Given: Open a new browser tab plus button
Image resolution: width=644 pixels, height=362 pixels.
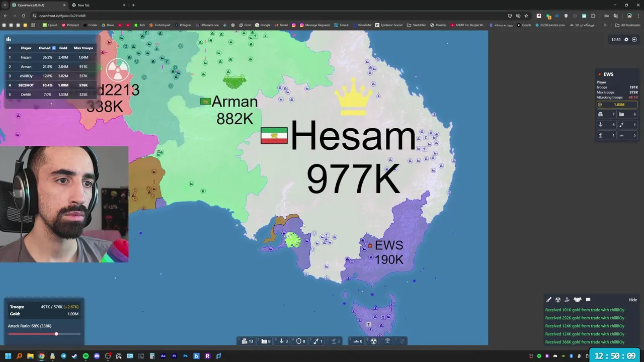Looking at the screenshot, I should [x=133, y=5].
